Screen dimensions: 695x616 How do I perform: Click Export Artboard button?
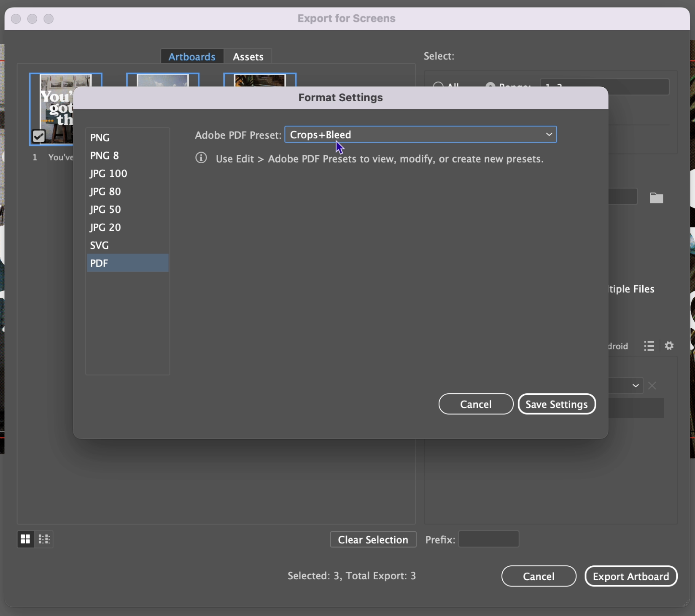click(x=631, y=576)
